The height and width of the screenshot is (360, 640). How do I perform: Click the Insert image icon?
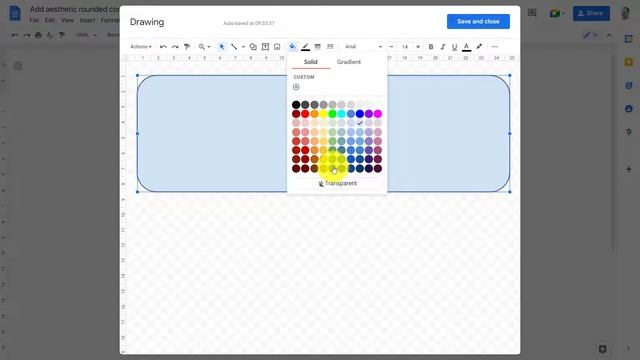click(x=277, y=47)
